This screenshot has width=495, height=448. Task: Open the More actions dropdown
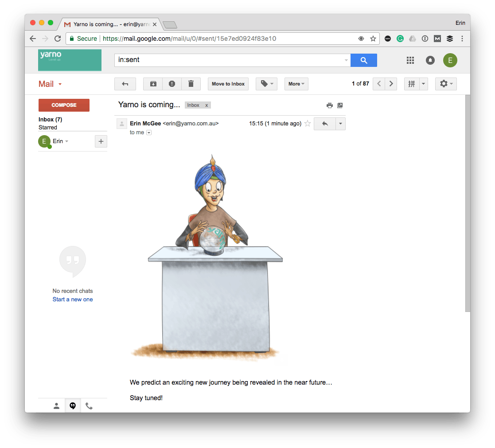(296, 84)
